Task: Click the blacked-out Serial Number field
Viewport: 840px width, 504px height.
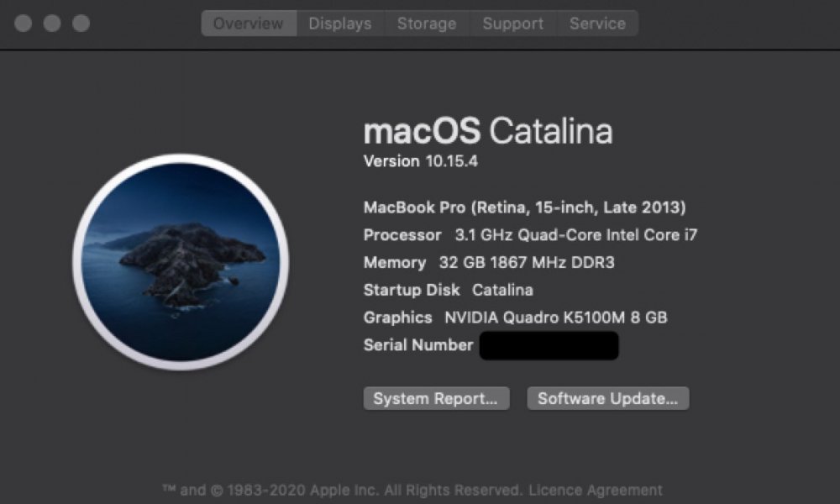Action: pos(549,345)
